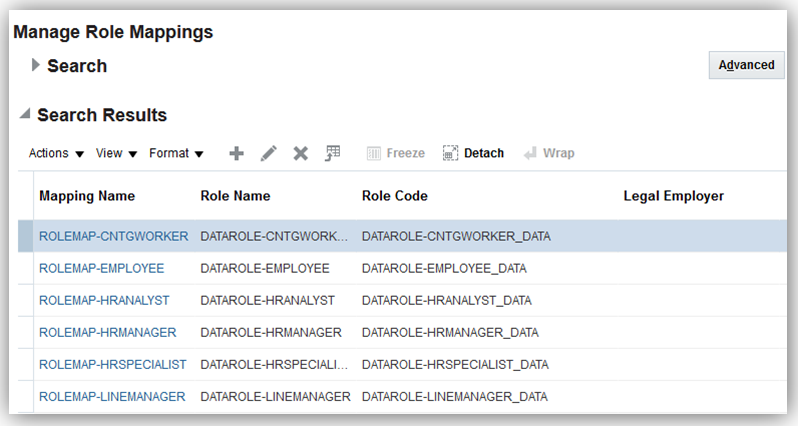Open the ROLEMAP-LINEMANAGER mapping link
The width and height of the screenshot is (798, 426).
(x=112, y=396)
